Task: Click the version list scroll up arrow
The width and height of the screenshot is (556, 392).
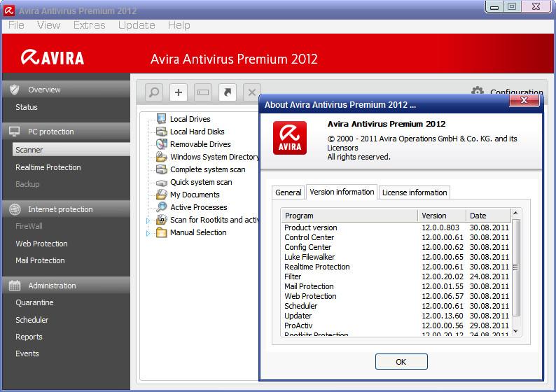Action: (x=516, y=213)
